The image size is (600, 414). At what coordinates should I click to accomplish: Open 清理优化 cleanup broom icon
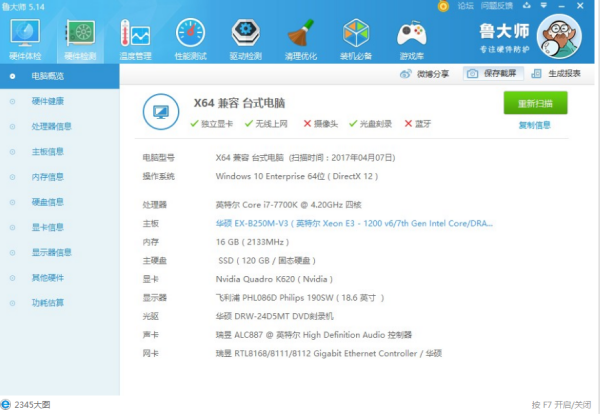coord(301,39)
